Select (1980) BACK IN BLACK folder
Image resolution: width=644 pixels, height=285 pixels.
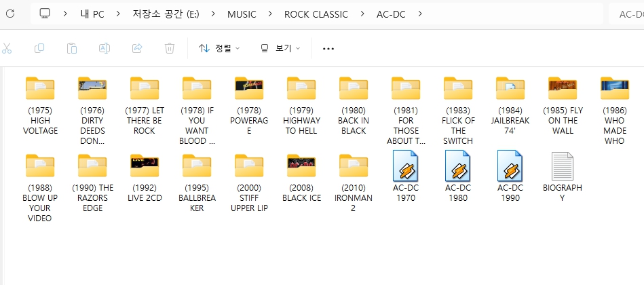(354, 88)
